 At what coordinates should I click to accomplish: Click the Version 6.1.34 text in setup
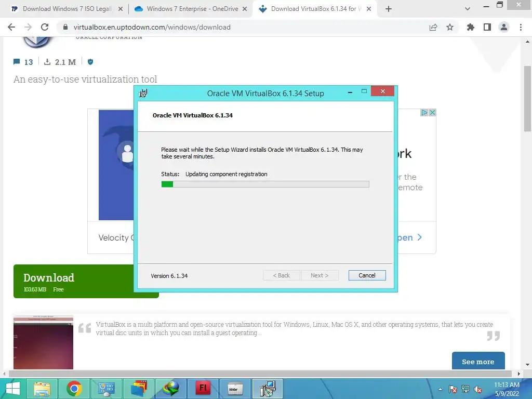(x=169, y=276)
